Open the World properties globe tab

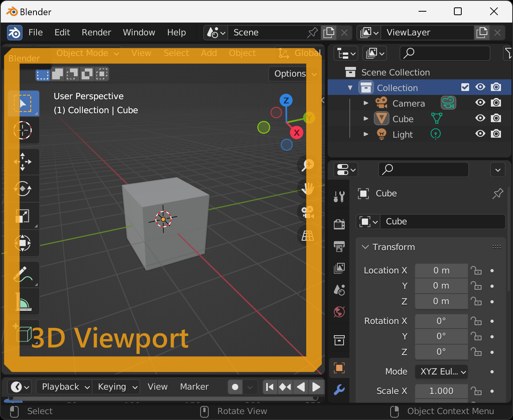tap(339, 312)
